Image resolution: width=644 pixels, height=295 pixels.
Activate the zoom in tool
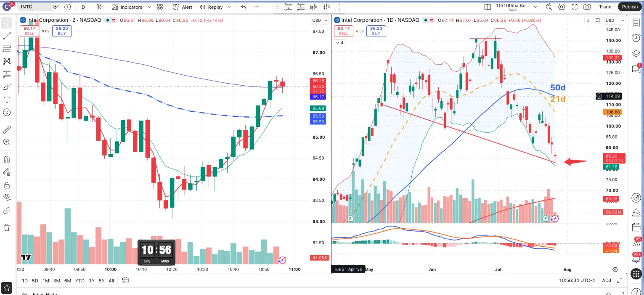7,142
